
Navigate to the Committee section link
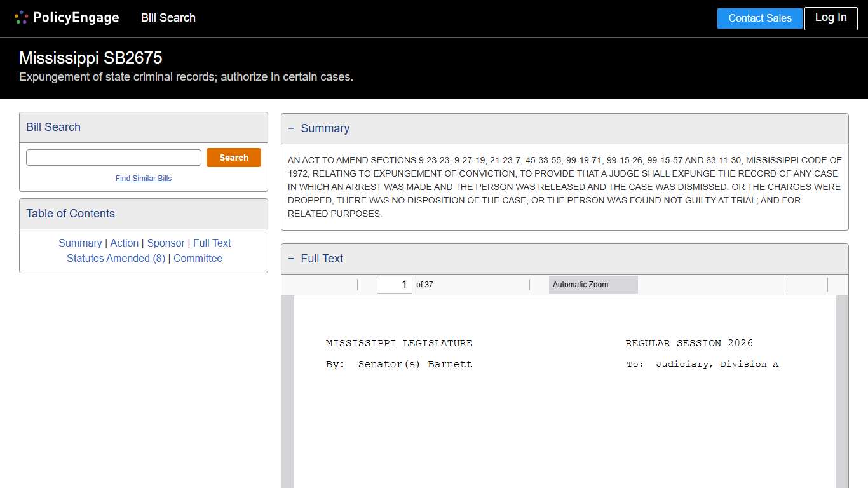point(198,258)
